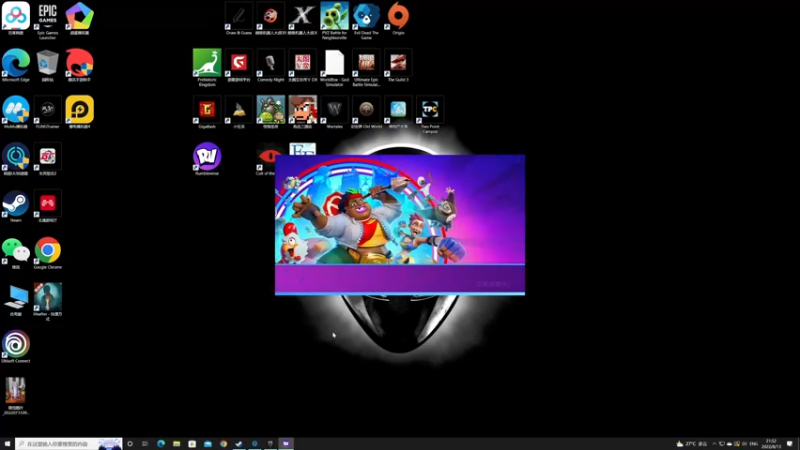The width and height of the screenshot is (800, 450).
Task: Open the Cortana circle button on taskbar
Action: coord(130,443)
